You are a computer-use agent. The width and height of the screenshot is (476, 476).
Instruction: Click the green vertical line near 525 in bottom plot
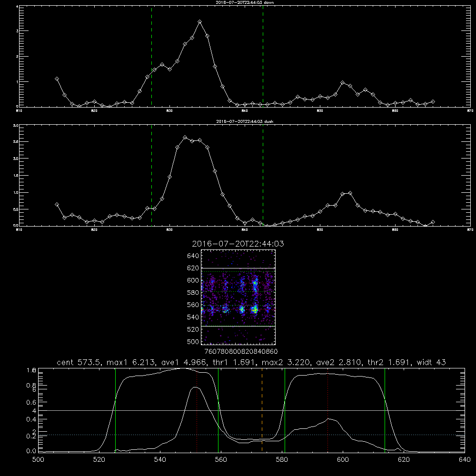coord(115,410)
